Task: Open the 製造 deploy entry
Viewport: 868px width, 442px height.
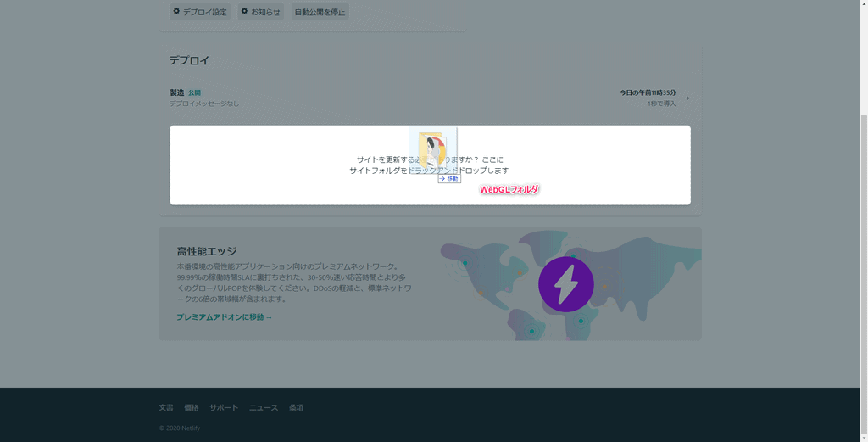Action: [x=177, y=92]
